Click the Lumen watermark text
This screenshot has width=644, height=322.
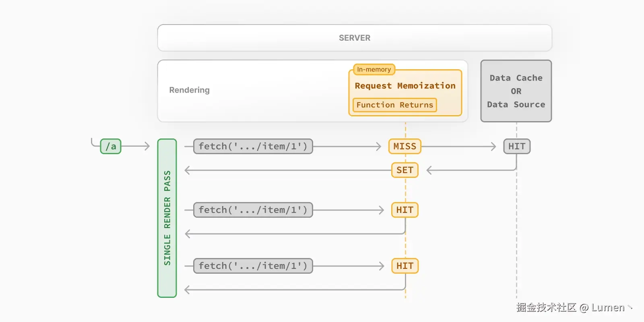pos(608,308)
